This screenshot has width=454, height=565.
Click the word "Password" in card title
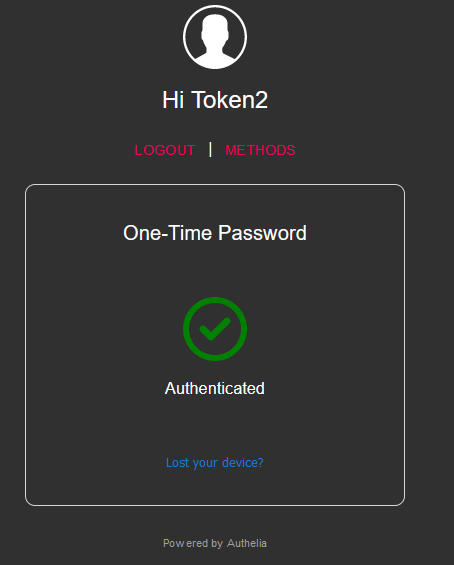262,233
